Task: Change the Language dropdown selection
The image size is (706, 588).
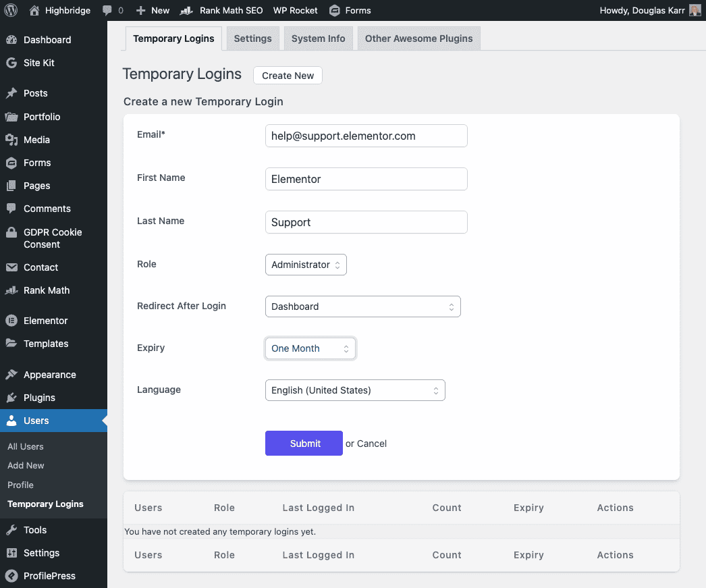Action: tap(355, 390)
